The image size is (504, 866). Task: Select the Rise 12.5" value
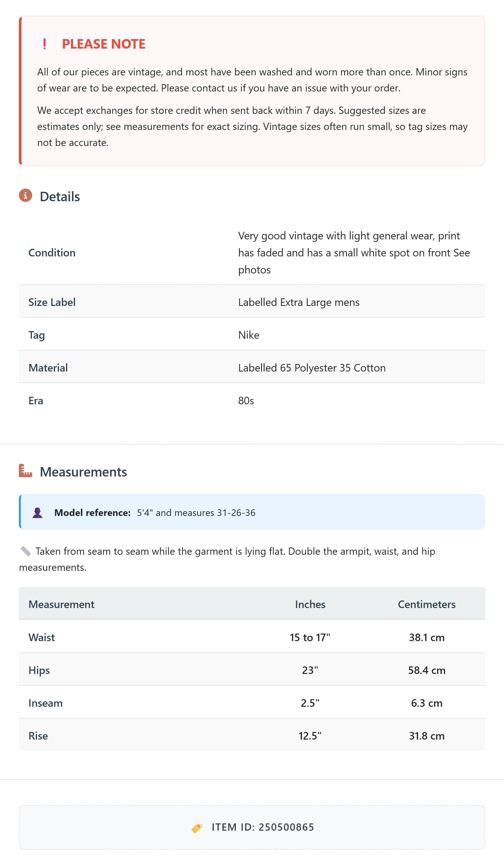(x=310, y=736)
